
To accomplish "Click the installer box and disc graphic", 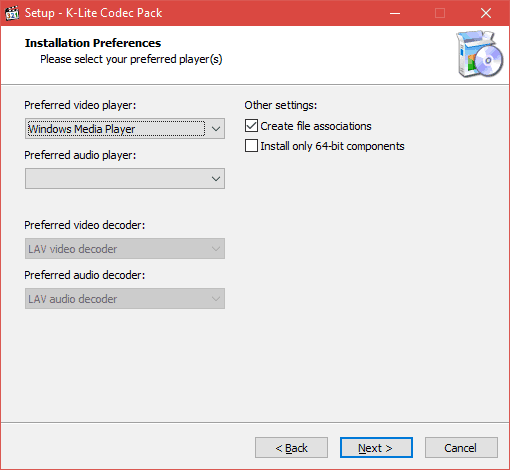I will tap(480, 54).
